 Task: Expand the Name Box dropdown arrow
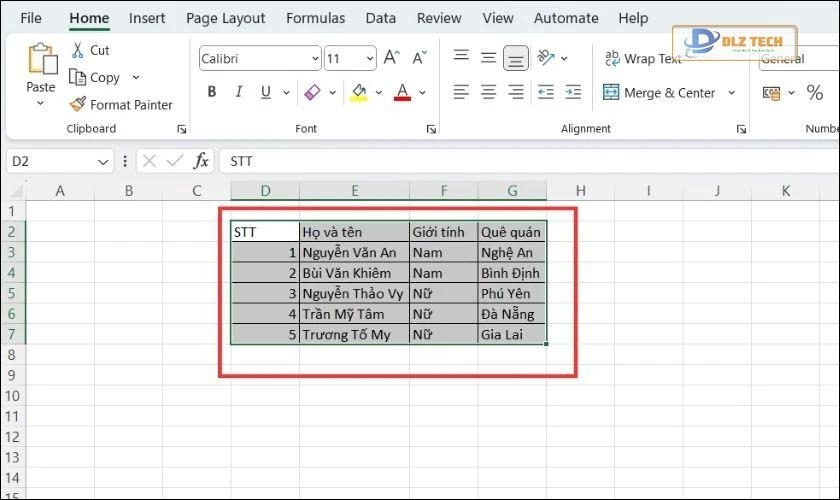tap(104, 161)
